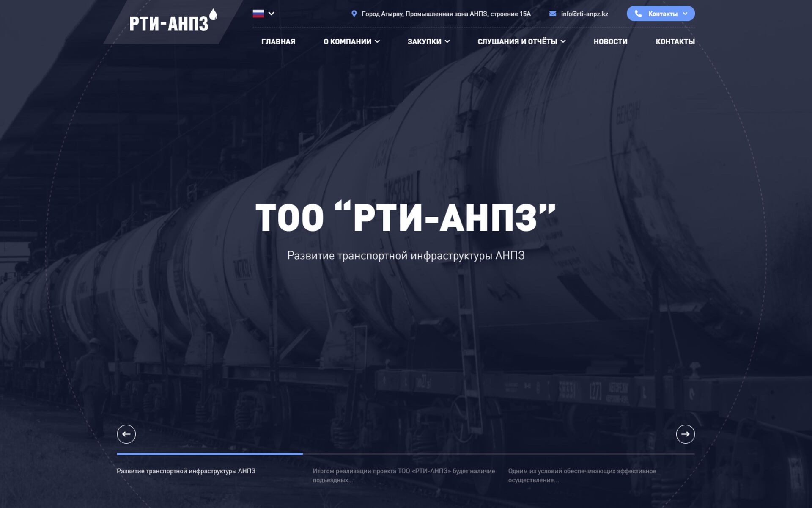Expand the Слушания и отчёты dropdown
The height and width of the screenshot is (508, 812).
(563, 41)
